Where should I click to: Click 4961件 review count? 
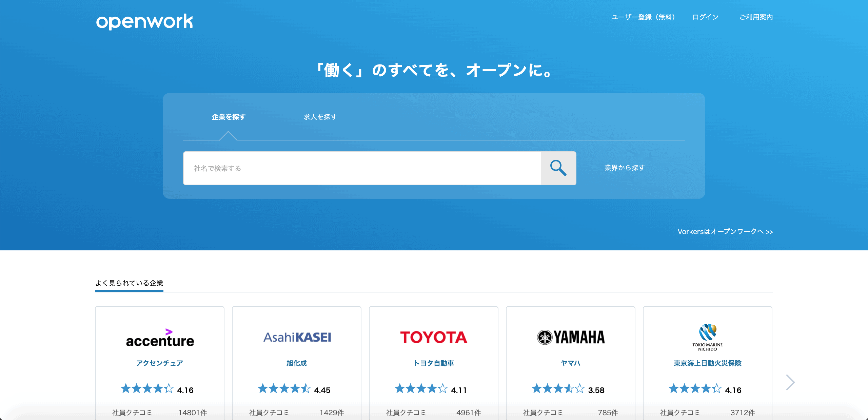(469, 413)
